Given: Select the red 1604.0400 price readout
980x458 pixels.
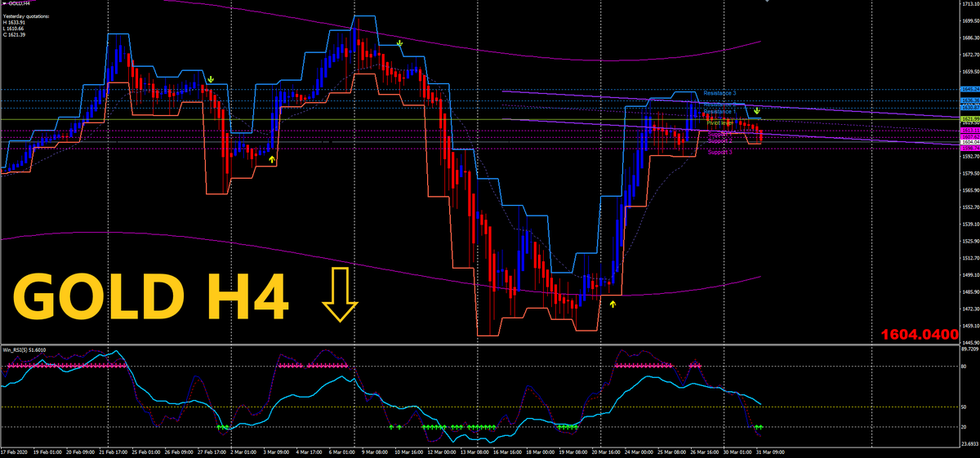Looking at the screenshot, I should (x=919, y=335).
